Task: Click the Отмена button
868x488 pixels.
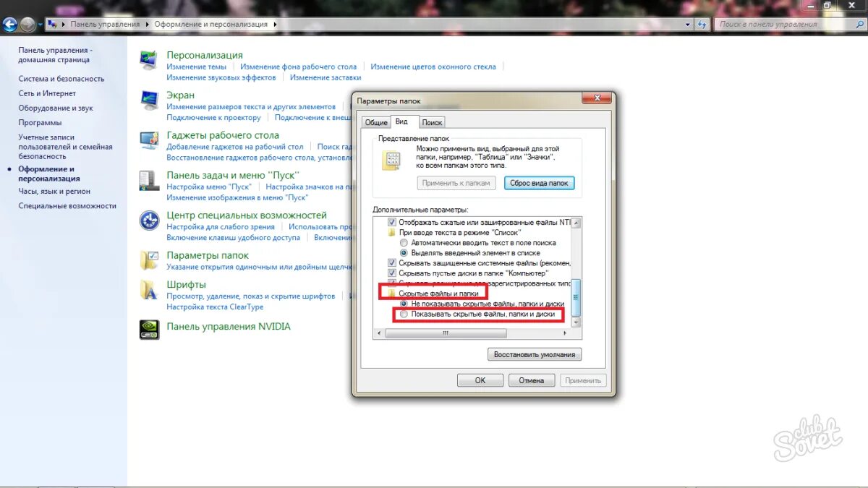Action: click(x=532, y=380)
